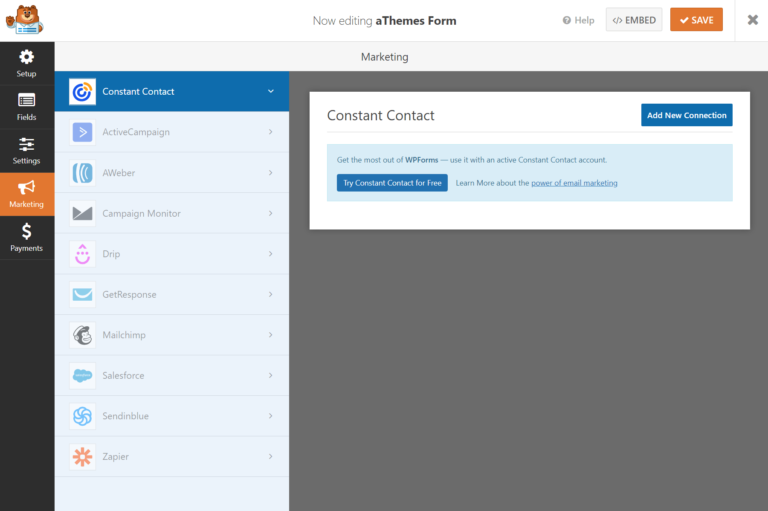The width and height of the screenshot is (768, 511).
Task: Click the WPForms bear mascot logo
Action: pyautogui.click(x=24, y=20)
